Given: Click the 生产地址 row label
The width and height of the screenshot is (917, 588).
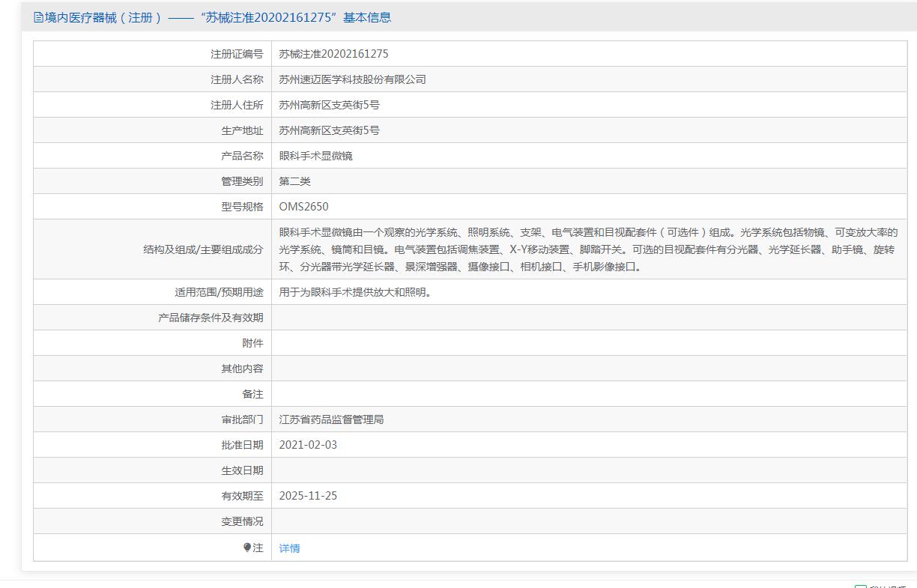Looking at the screenshot, I should click(242, 130).
